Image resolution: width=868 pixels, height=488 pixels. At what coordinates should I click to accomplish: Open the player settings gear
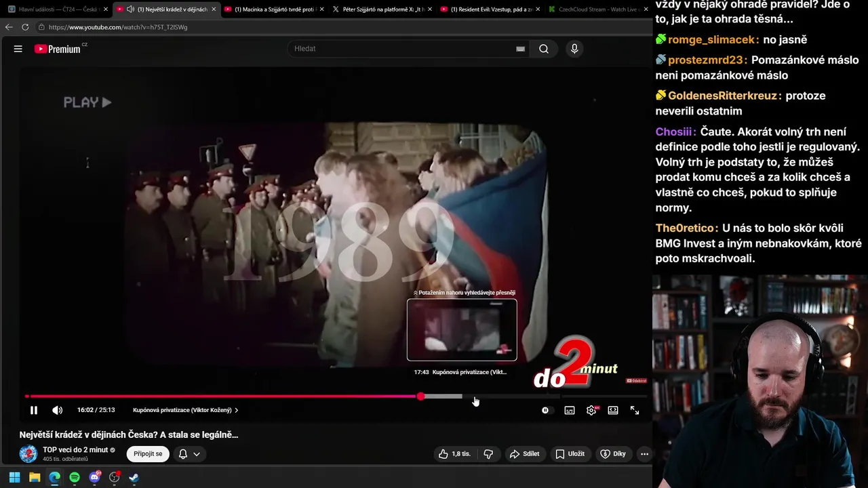(x=591, y=410)
